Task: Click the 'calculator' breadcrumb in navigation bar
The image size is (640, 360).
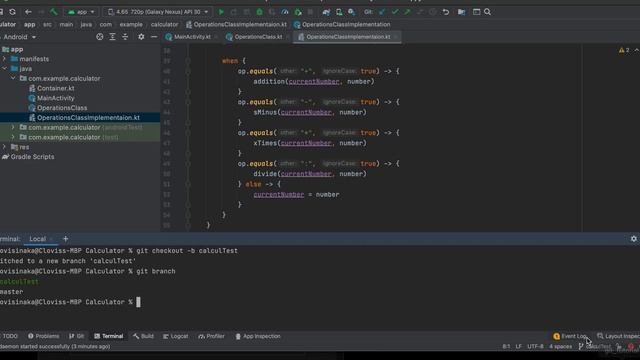Action: pos(164,24)
